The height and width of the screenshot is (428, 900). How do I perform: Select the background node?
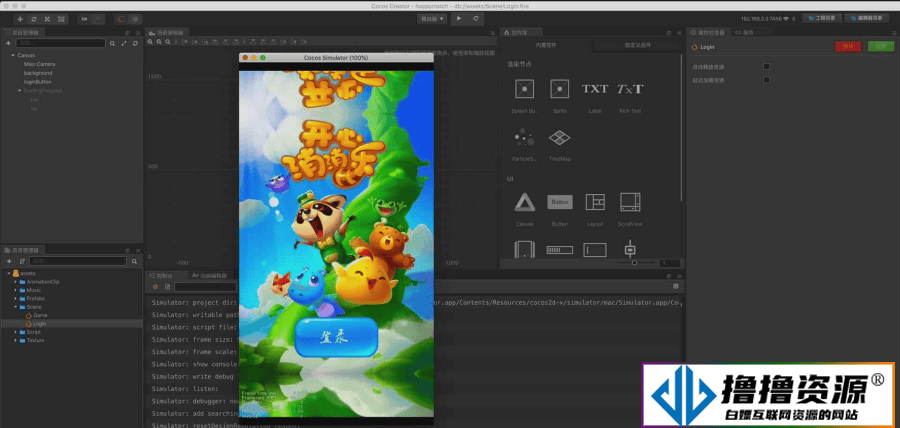[x=38, y=73]
